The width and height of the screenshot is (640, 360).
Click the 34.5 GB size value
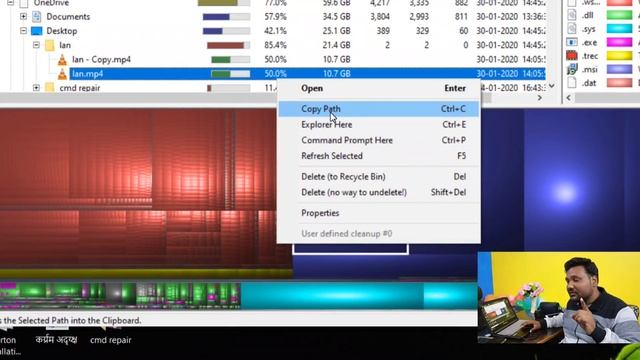[336, 17]
